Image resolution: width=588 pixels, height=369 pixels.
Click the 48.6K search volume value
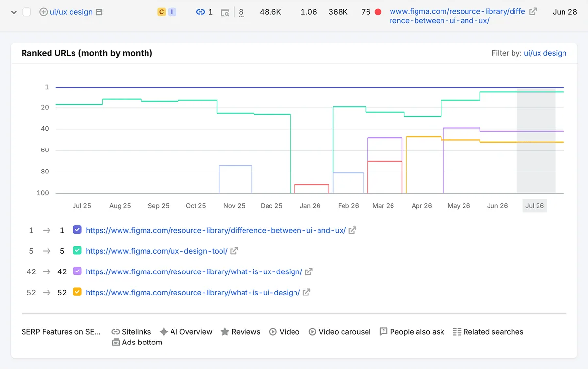pyautogui.click(x=270, y=12)
